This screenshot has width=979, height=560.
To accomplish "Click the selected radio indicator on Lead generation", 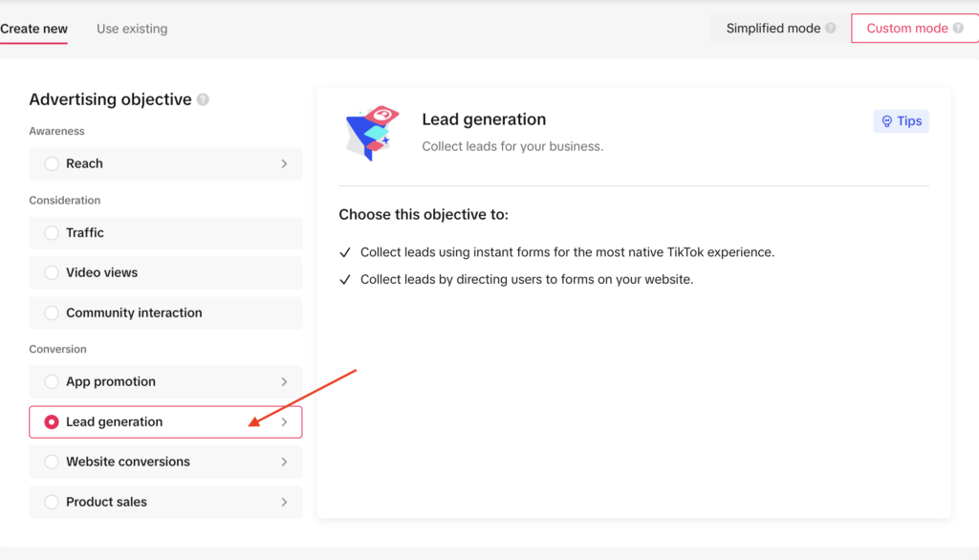I will [x=51, y=421].
